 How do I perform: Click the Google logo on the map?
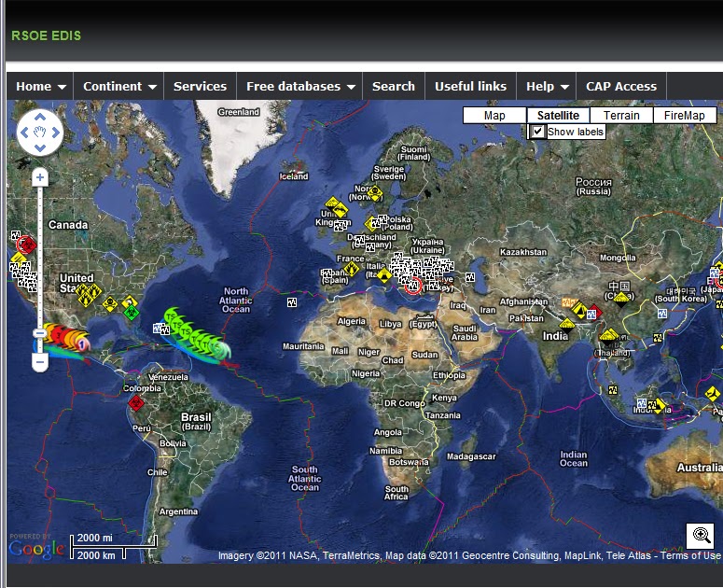[x=36, y=549]
